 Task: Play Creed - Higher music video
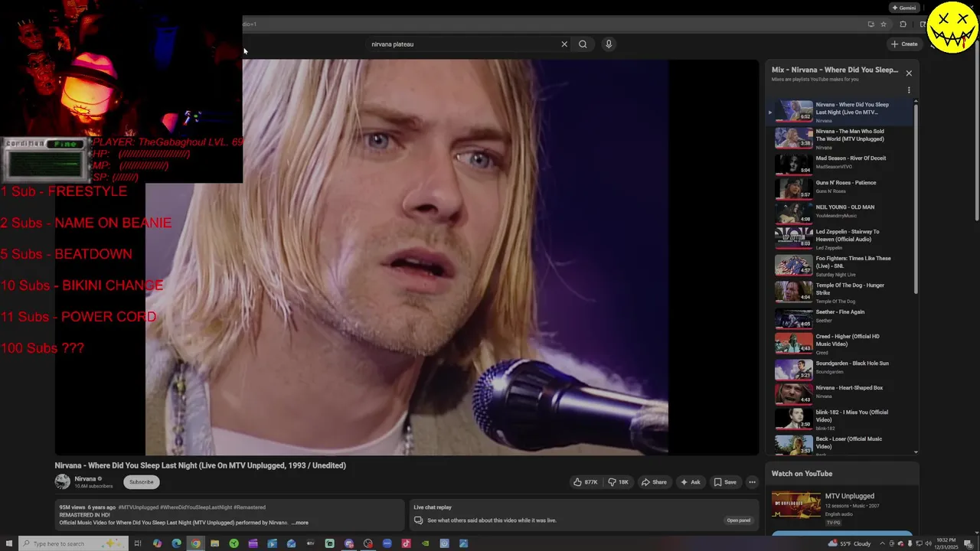point(841,344)
